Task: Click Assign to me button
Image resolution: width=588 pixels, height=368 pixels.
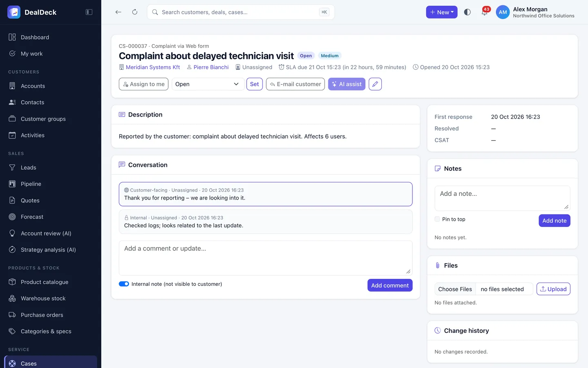Action: click(144, 84)
